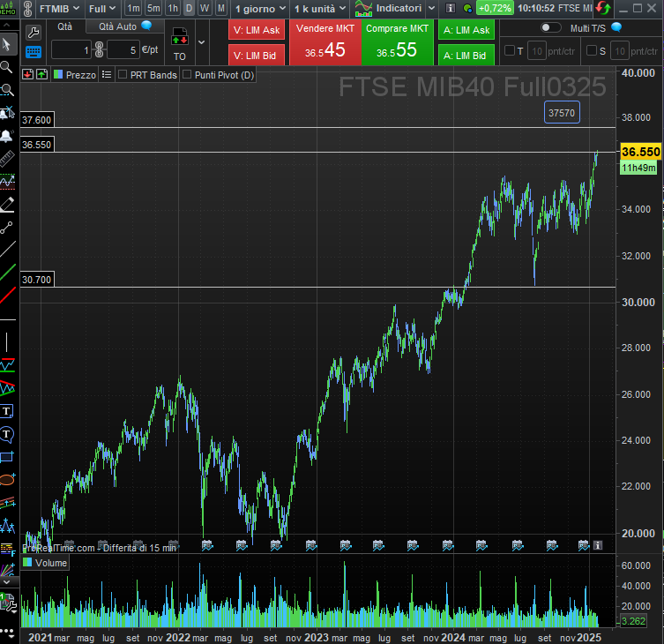Expand the '1 giorno' timeframe dropdown
Viewport: 664px width, 644px height.
pyautogui.click(x=259, y=8)
